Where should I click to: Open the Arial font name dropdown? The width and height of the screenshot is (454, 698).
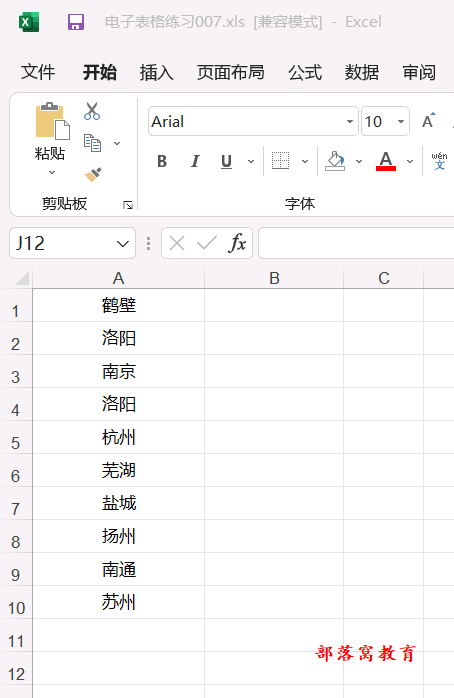coord(350,121)
